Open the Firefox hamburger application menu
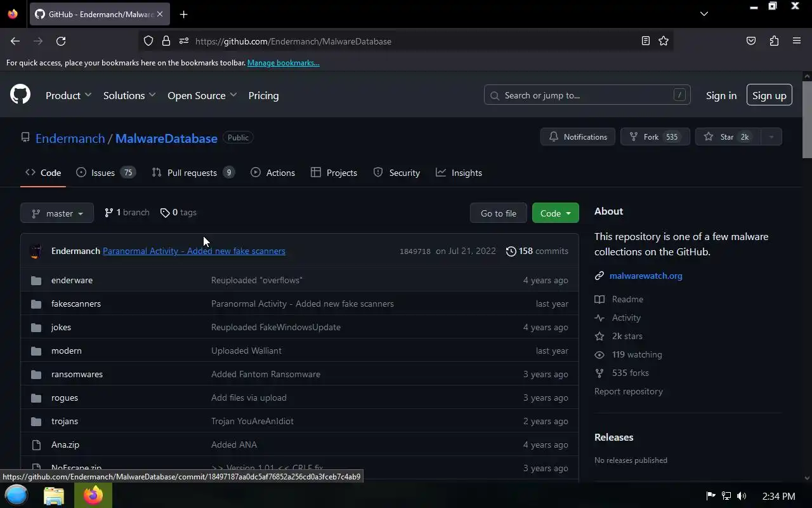 797,41
